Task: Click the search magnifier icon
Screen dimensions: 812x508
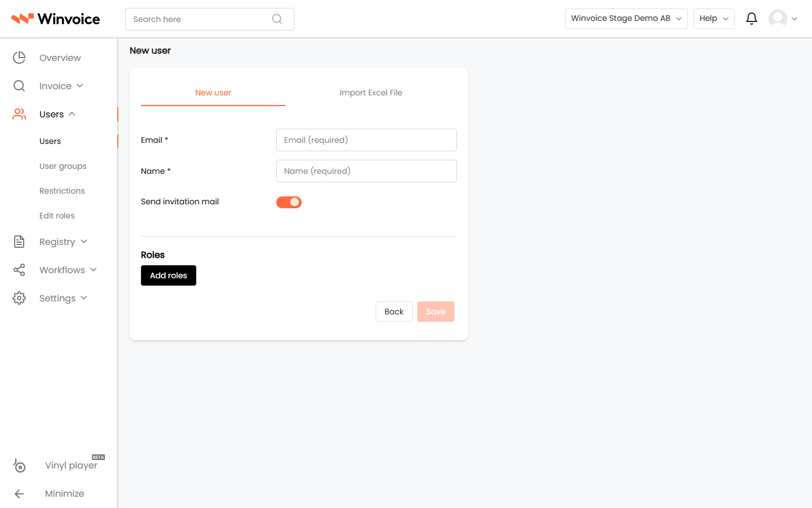Action: [x=277, y=19]
